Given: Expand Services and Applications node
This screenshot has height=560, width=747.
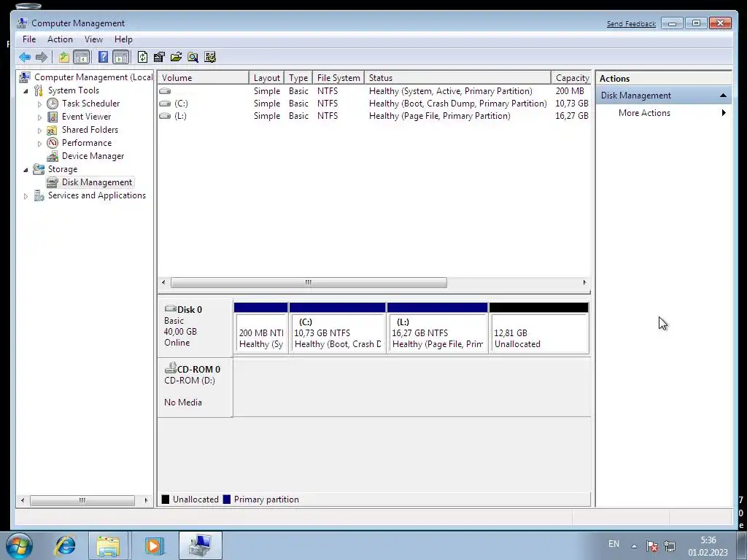Looking at the screenshot, I should point(26,195).
